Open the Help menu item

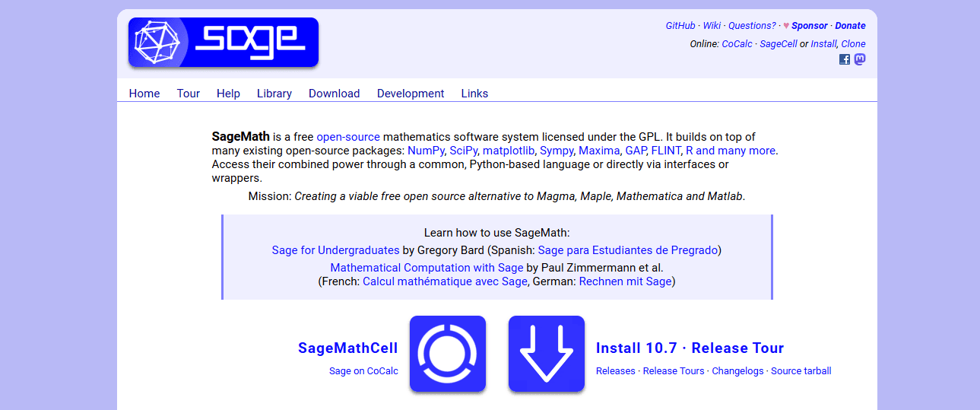pos(228,94)
